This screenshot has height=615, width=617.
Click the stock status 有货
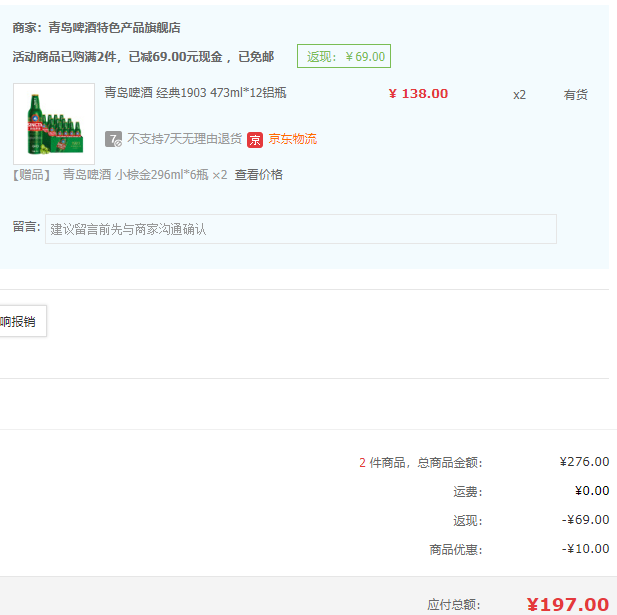coord(576,95)
